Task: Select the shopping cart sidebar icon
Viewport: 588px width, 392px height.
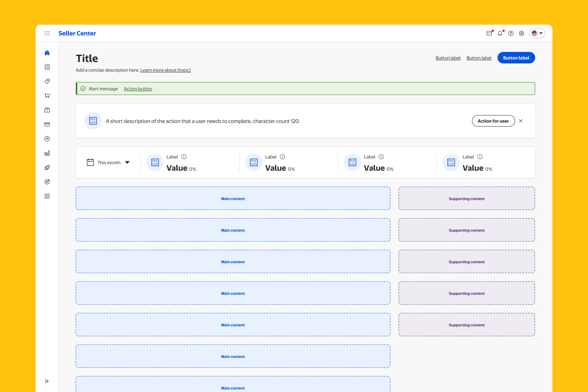Action: pyautogui.click(x=47, y=96)
